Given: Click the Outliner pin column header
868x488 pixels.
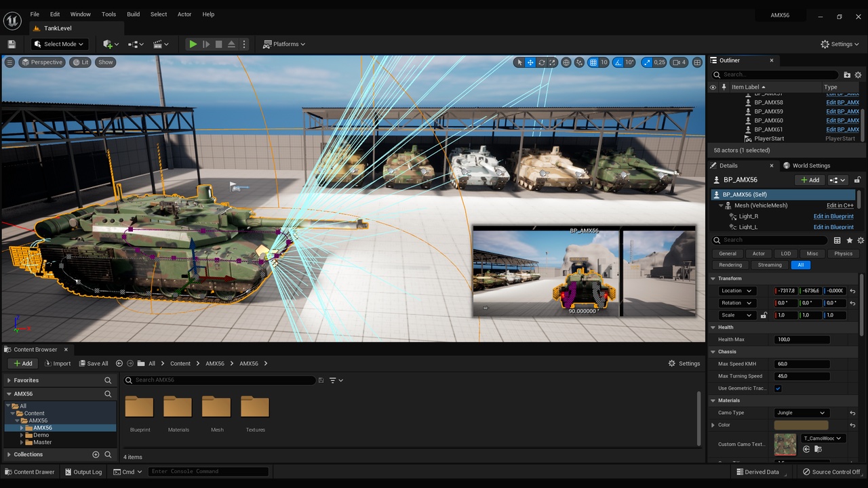Looking at the screenshot, I should pyautogui.click(x=724, y=87).
